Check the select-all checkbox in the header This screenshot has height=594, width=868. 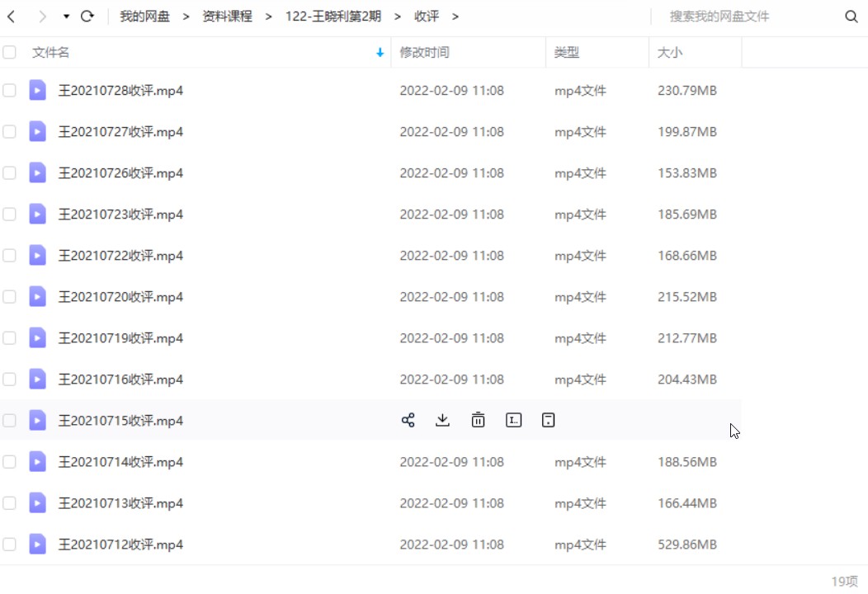coord(9,51)
